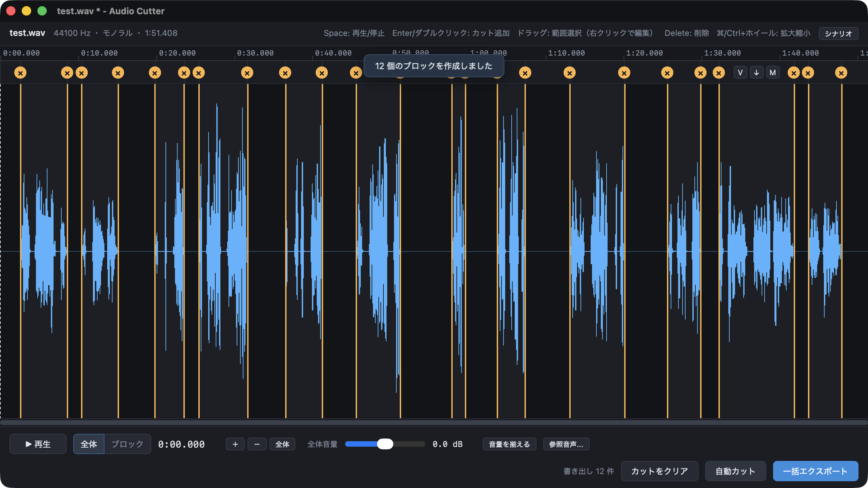Remove the cut marker just before the 1:20.000 tick
The width and height of the screenshot is (868, 488).
point(624,73)
